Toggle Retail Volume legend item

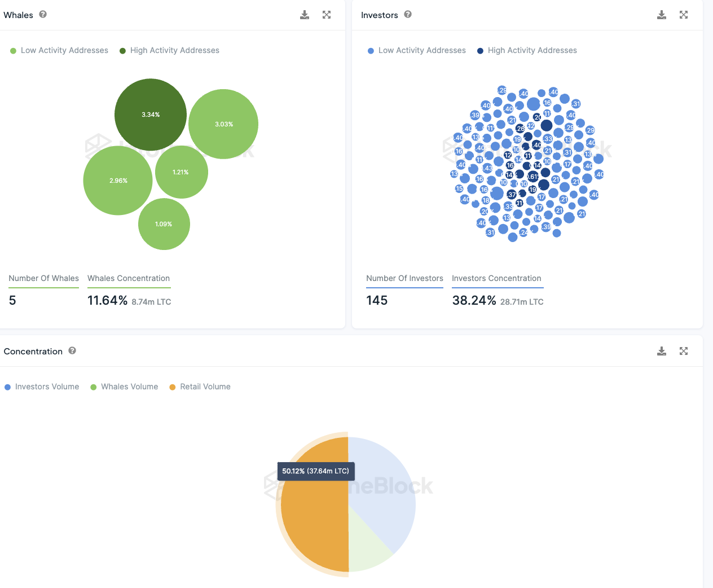coord(200,387)
